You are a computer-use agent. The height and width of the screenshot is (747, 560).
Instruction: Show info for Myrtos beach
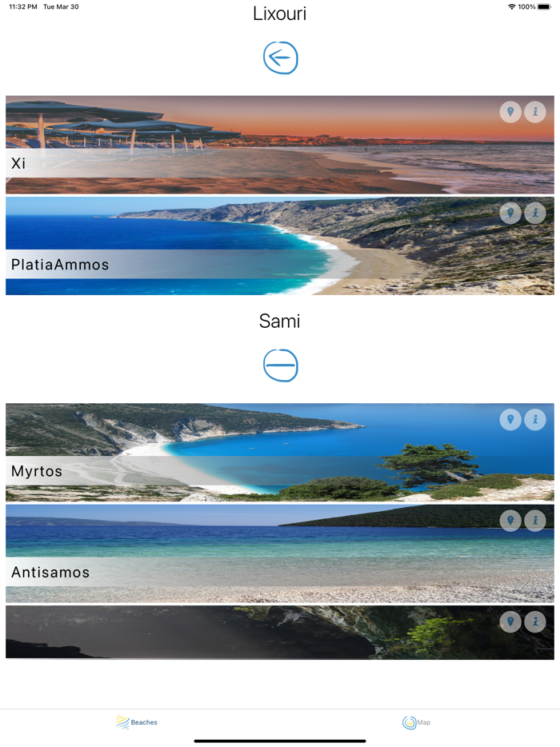coord(535,420)
